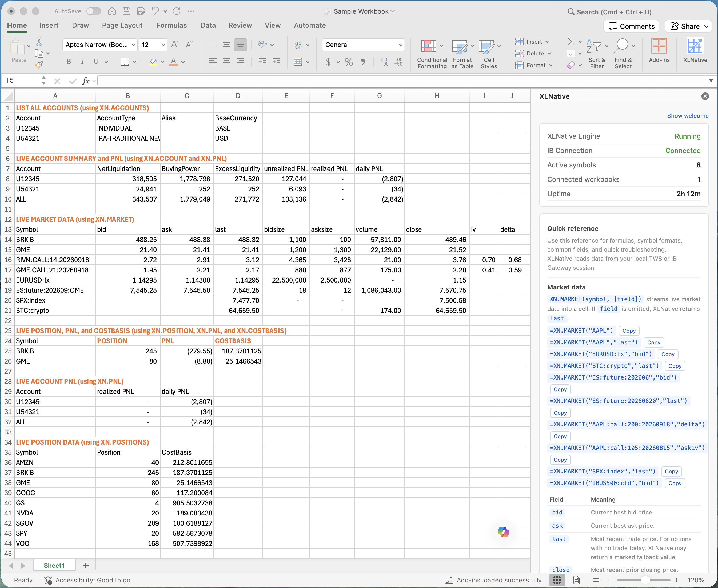This screenshot has width=718, height=588.
Task: Open the Borders dropdown arrow
Action: click(x=134, y=62)
